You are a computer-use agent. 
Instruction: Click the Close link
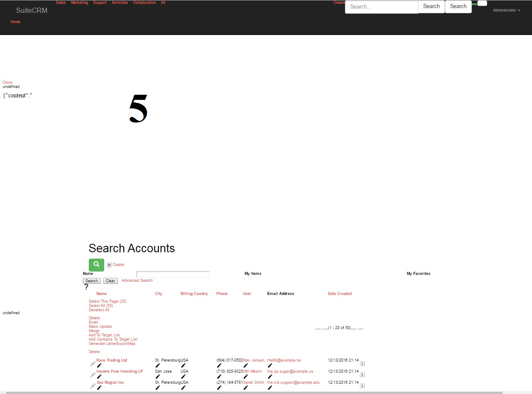pyautogui.click(x=7, y=82)
